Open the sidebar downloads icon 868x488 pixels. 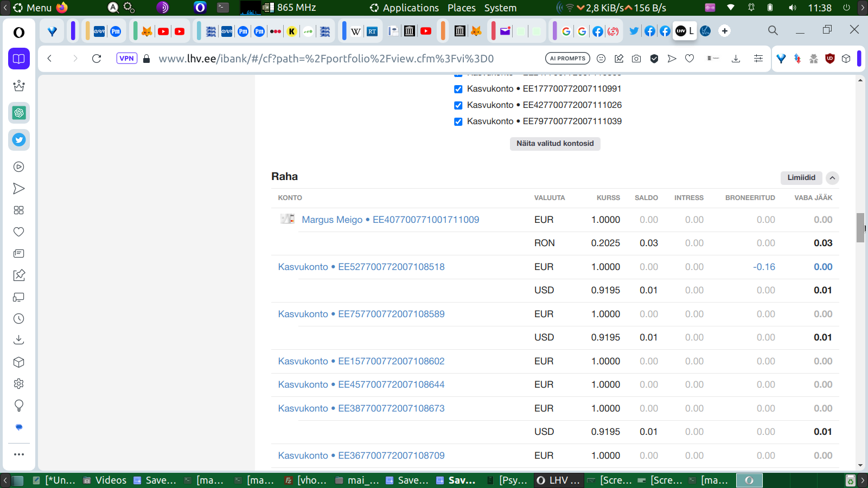coord(19,340)
